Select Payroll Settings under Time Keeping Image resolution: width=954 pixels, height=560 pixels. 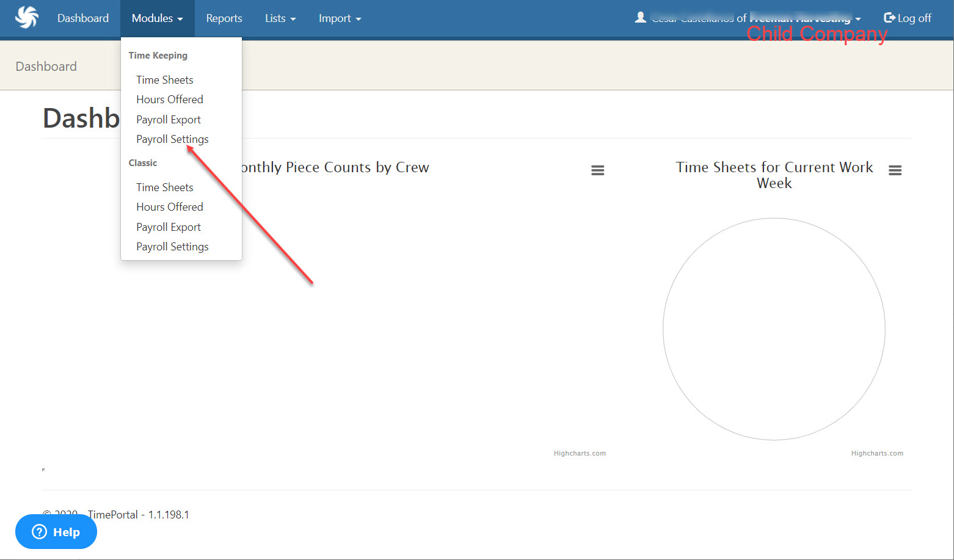(172, 139)
